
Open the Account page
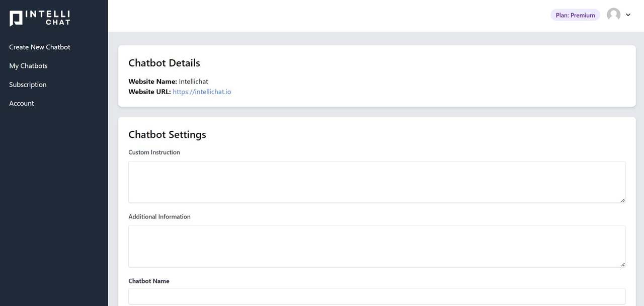(x=22, y=103)
